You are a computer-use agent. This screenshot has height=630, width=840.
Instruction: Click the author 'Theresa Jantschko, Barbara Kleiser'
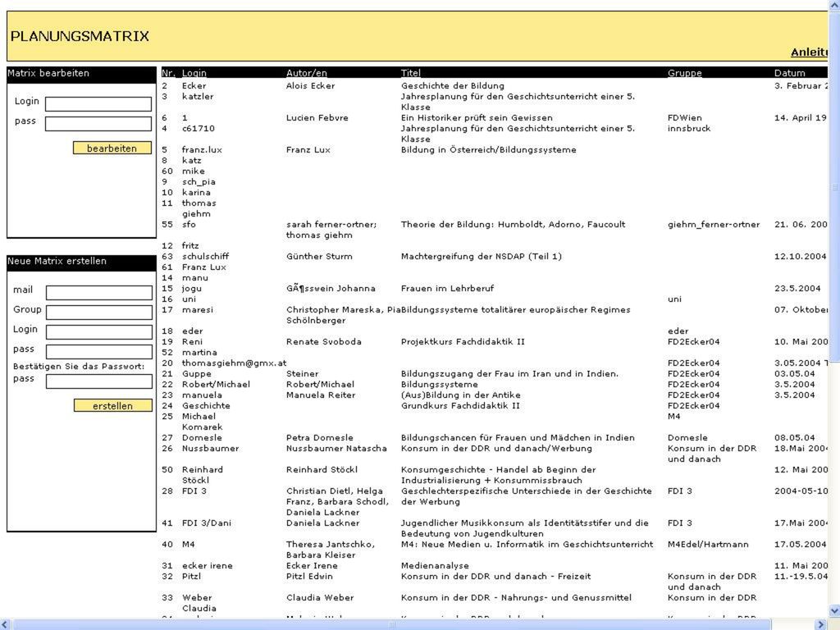[331, 550]
